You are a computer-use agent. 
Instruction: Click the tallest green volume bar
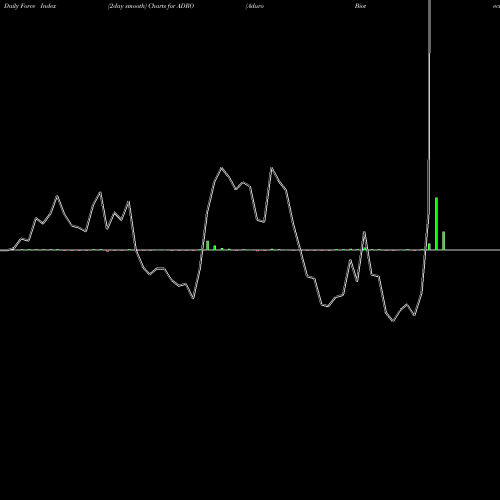(436, 224)
